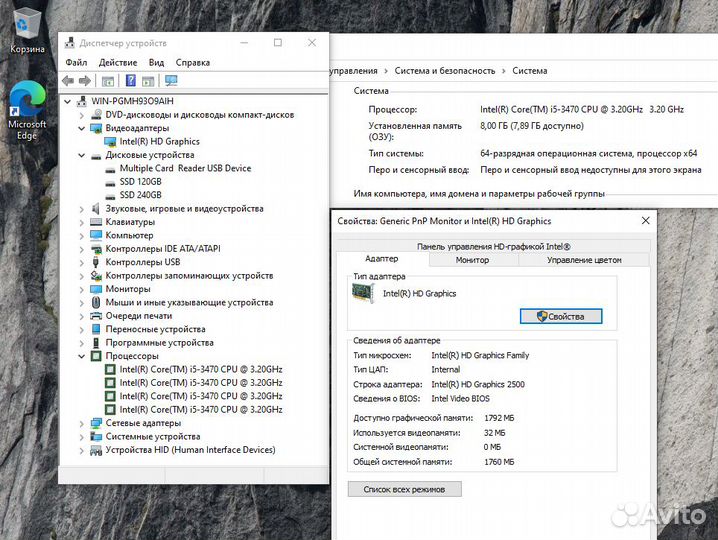This screenshot has width=718, height=540.
Task: Click the Свойства button with shield
Action: tap(561, 316)
